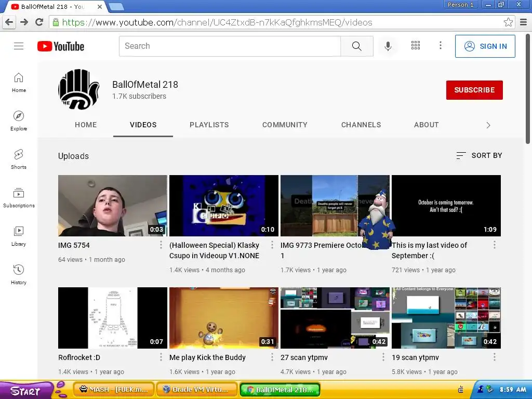This screenshot has height=399, width=532.
Task: Click the search magnifier button
Action: point(356,46)
